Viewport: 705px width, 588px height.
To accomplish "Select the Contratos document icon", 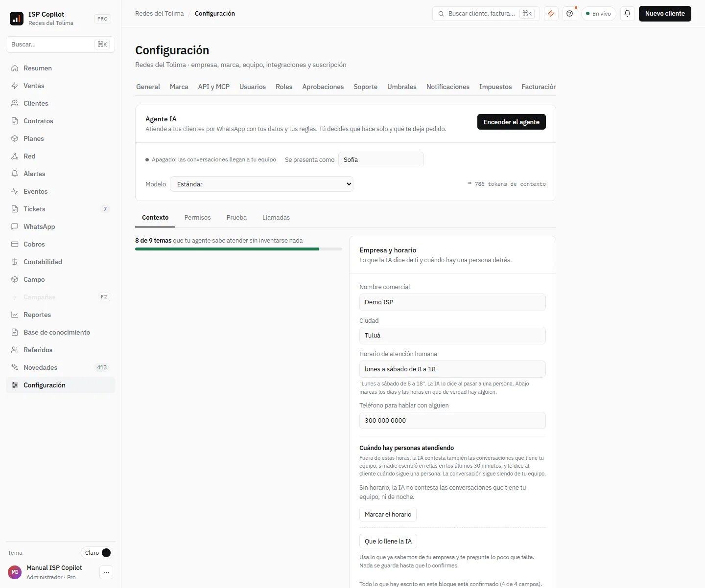I will pyautogui.click(x=15, y=121).
